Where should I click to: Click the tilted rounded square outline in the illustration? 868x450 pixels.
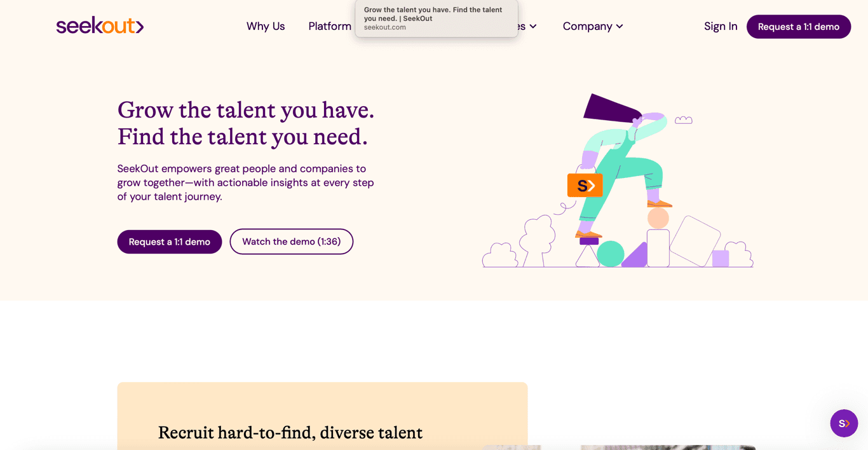pos(695,240)
